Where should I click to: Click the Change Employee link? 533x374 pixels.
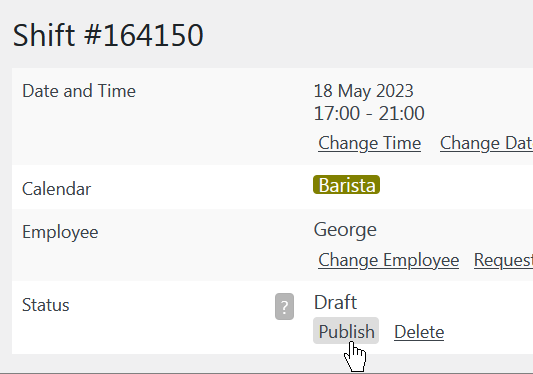pyautogui.click(x=389, y=260)
